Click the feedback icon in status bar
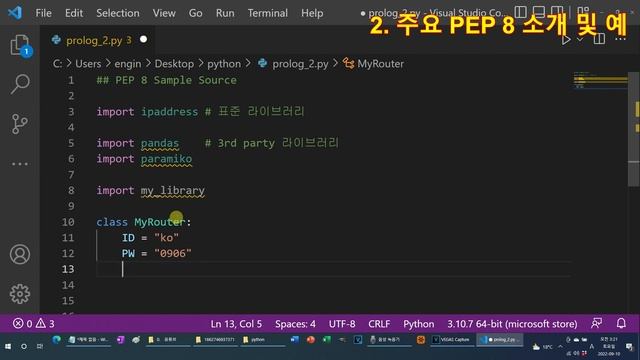The height and width of the screenshot is (360, 640). tap(596, 324)
